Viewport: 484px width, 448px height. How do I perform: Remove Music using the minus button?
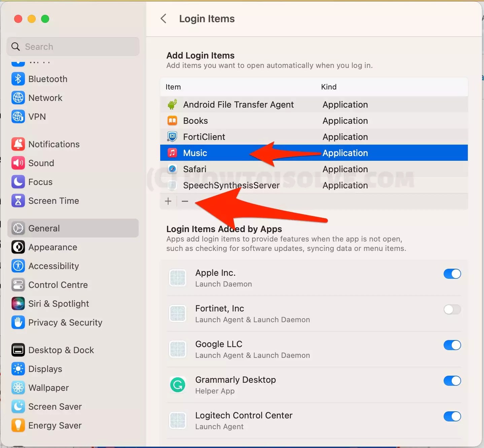[x=185, y=201]
